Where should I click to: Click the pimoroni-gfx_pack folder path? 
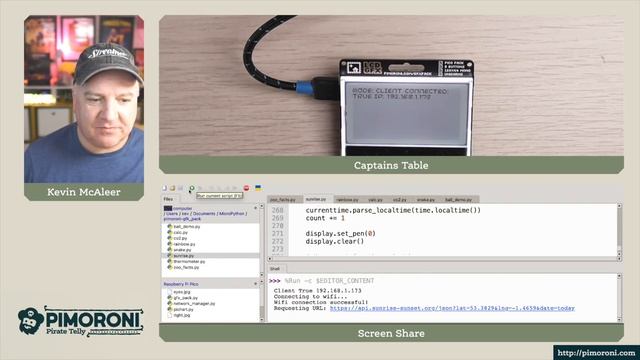(x=182, y=219)
